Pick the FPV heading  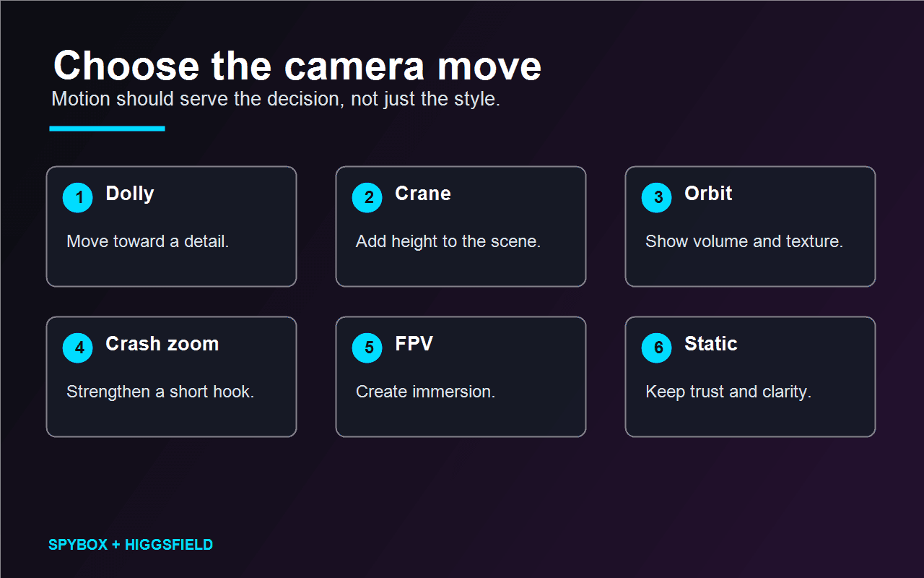[x=414, y=344]
